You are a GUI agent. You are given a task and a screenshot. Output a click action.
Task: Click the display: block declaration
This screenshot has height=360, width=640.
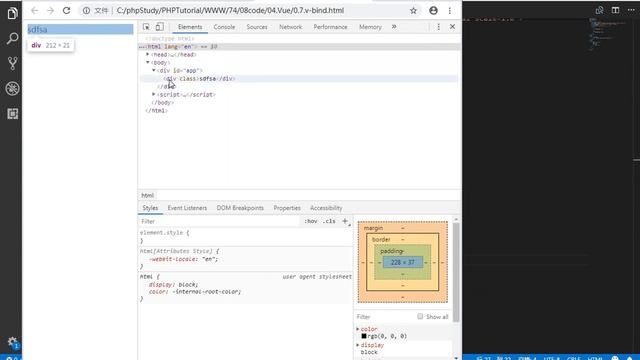[x=173, y=284]
